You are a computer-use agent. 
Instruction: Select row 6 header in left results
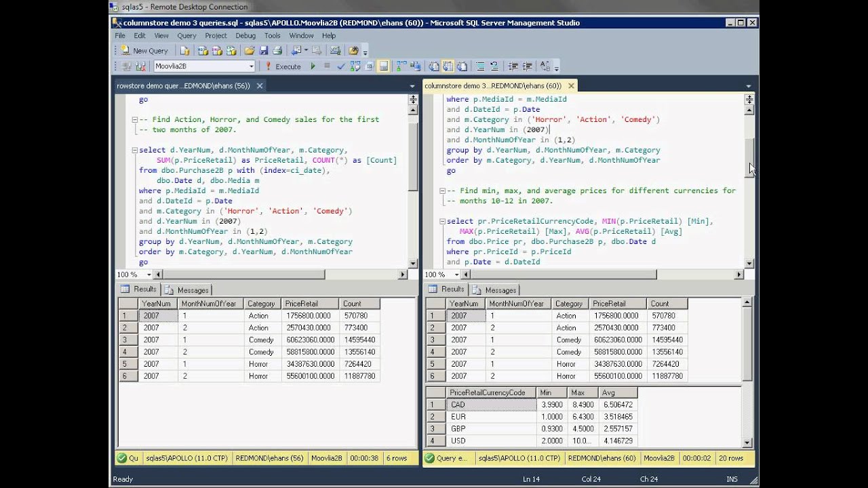[128, 376]
